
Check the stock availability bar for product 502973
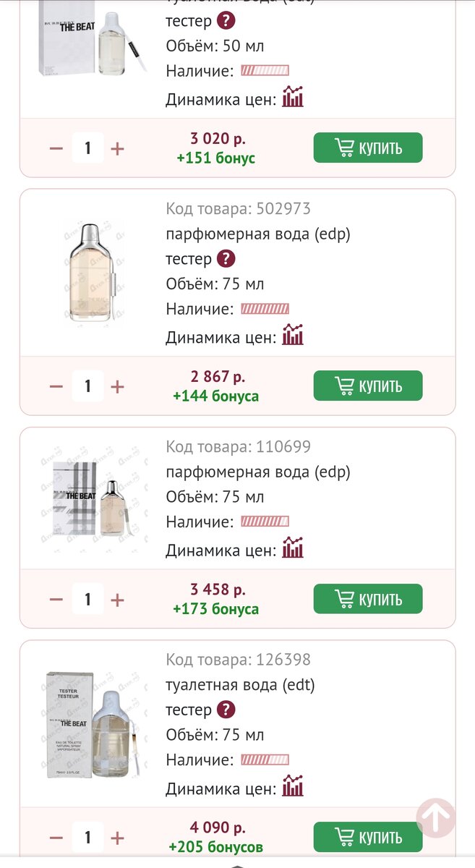264,310
